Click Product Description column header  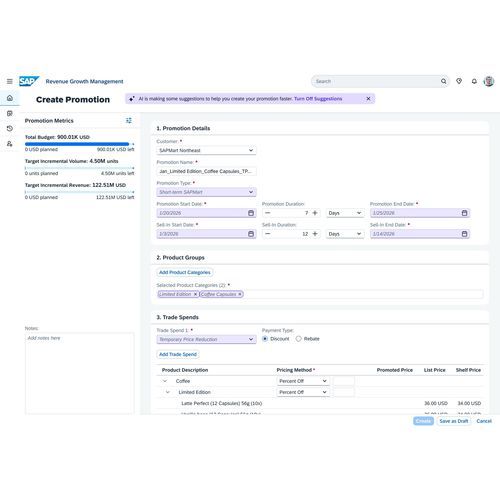pyautogui.click(x=185, y=370)
